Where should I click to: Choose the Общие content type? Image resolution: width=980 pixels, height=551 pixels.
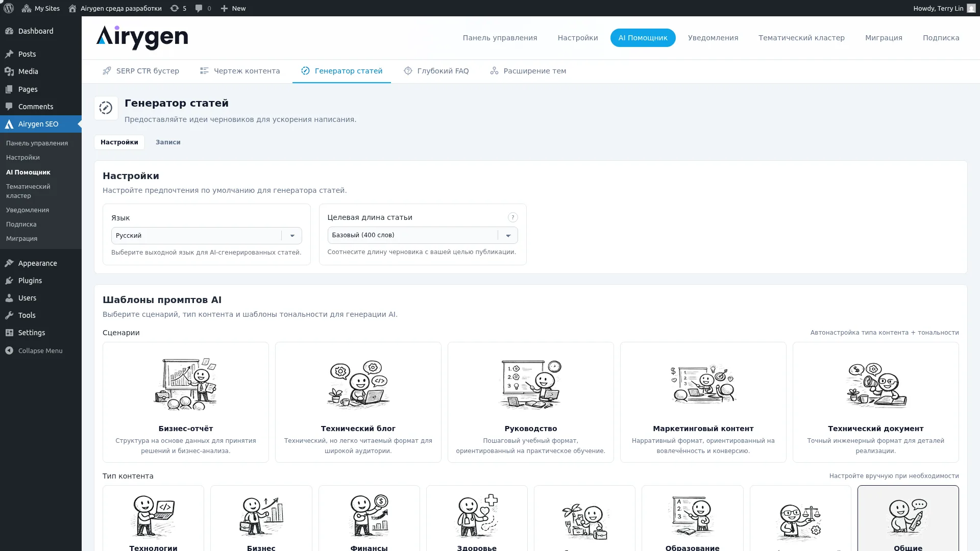908,518
